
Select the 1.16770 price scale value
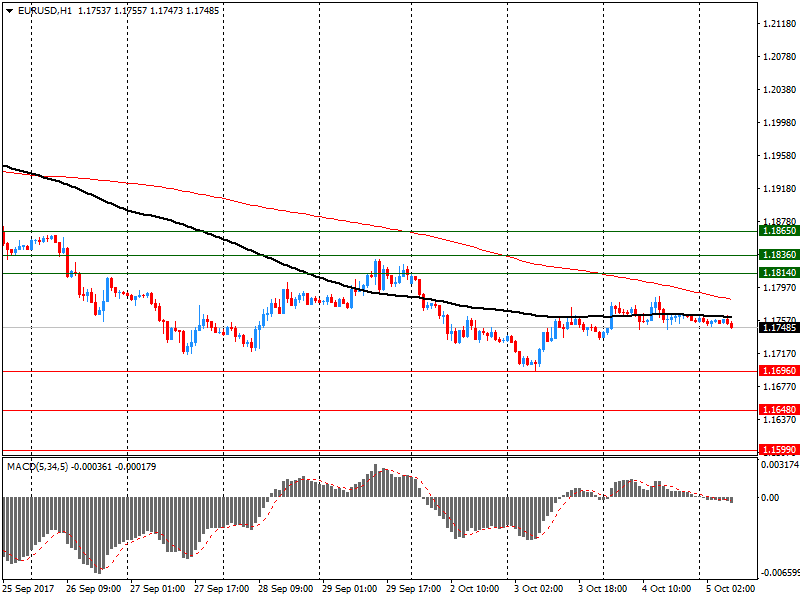click(x=780, y=387)
